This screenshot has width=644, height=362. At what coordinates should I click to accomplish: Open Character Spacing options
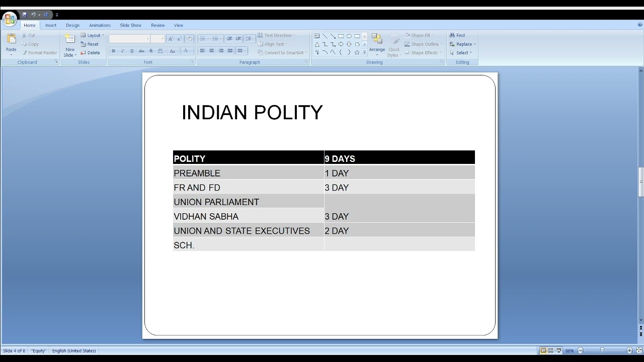click(161, 51)
